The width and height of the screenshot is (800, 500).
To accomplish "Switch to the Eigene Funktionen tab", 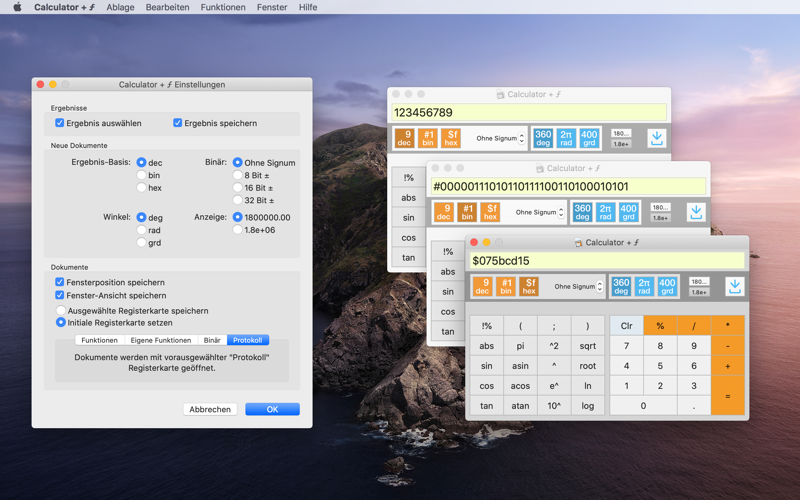I will click(x=160, y=340).
